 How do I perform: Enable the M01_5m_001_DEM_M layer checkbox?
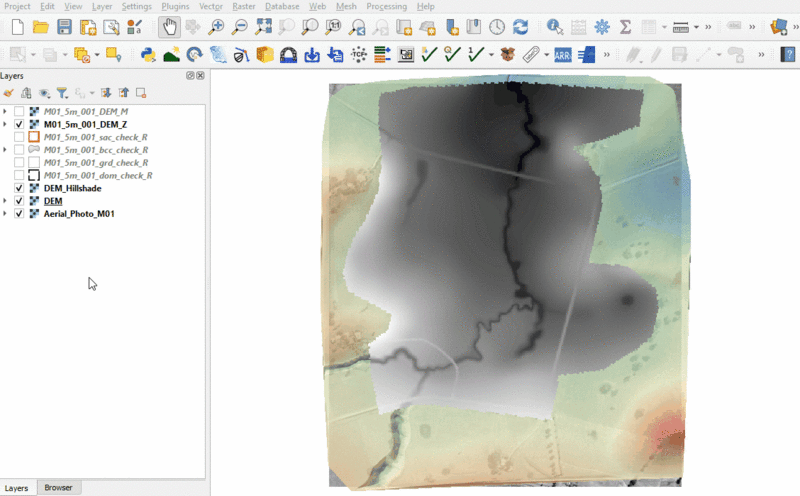click(20, 111)
